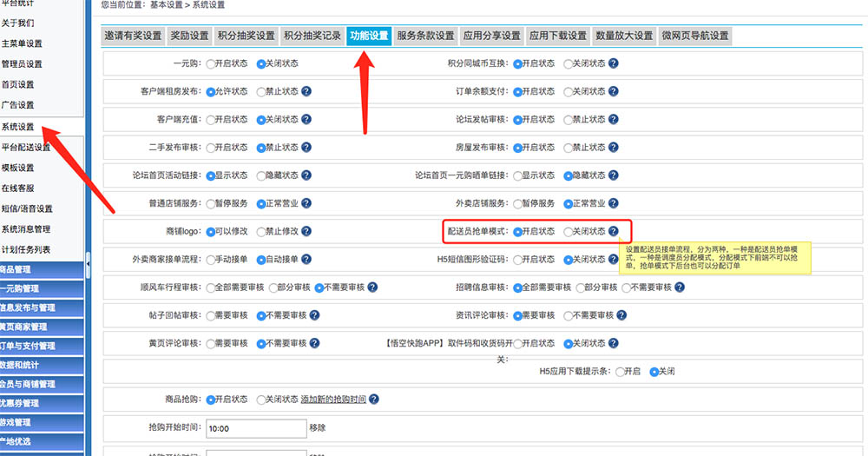Click the 抢购开始时间 input field
Viewport: 868px width, 456px height.
click(255, 428)
